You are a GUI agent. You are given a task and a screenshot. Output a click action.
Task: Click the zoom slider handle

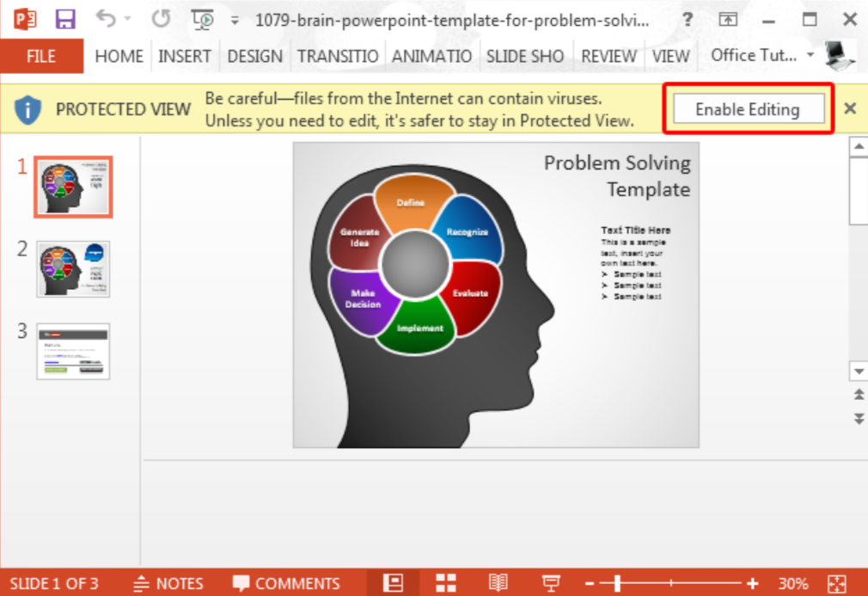click(x=617, y=583)
